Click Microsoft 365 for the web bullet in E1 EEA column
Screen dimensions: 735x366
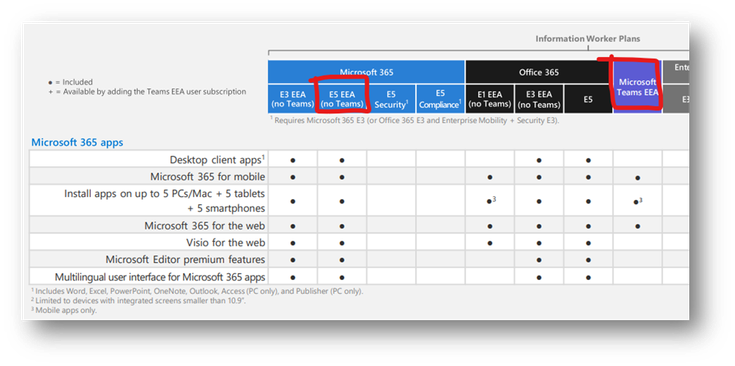click(489, 226)
